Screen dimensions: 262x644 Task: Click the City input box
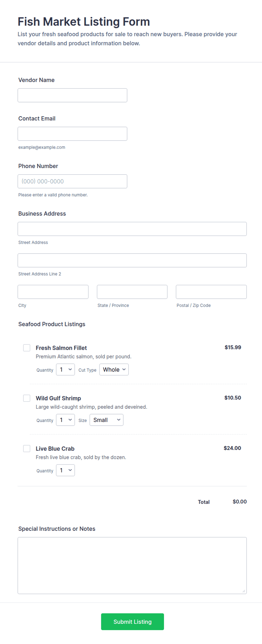tap(53, 292)
